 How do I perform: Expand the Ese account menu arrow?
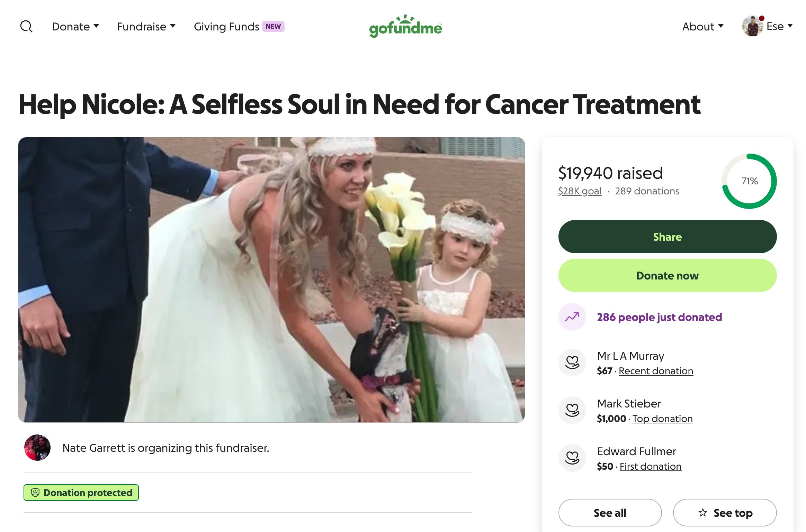(790, 26)
